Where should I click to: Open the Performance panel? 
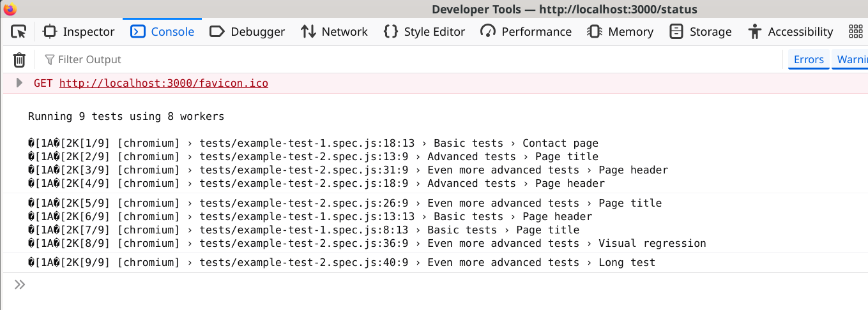526,31
